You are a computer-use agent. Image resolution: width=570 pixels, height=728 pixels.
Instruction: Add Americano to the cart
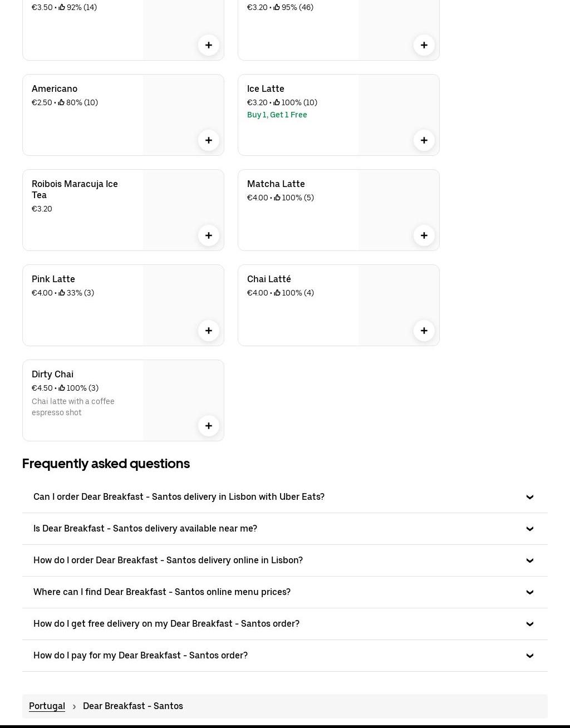(209, 140)
